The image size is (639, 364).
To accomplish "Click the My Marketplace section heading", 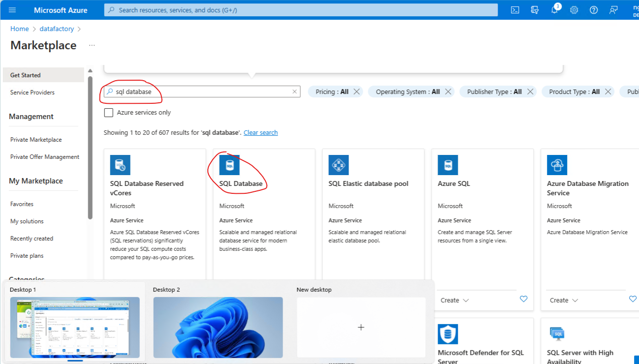I will [x=36, y=181].
